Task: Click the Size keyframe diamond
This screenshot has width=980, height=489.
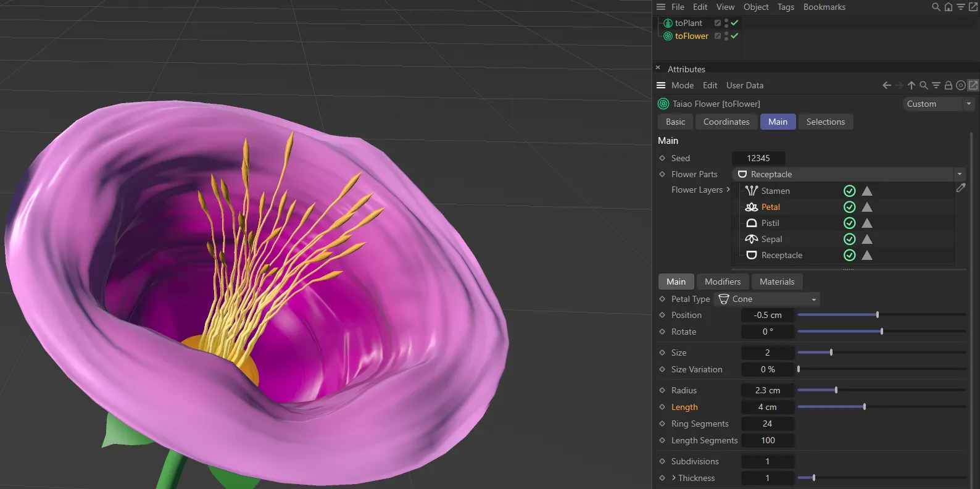Action: tap(662, 353)
